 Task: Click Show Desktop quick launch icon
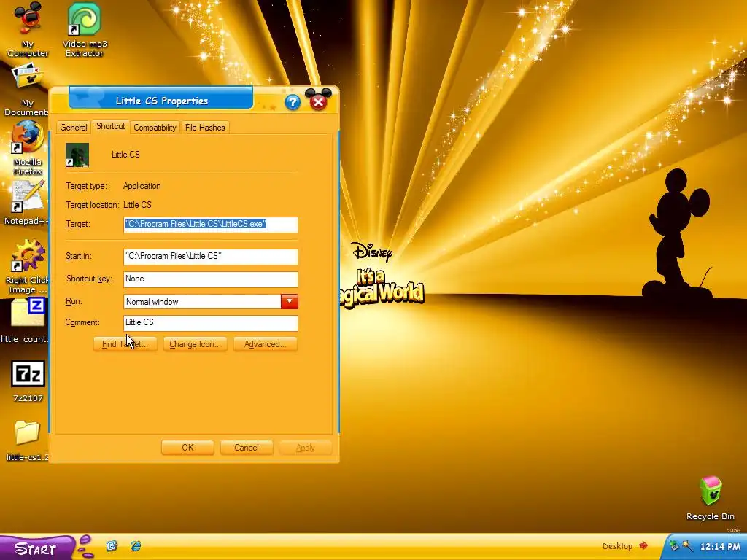point(112,545)
